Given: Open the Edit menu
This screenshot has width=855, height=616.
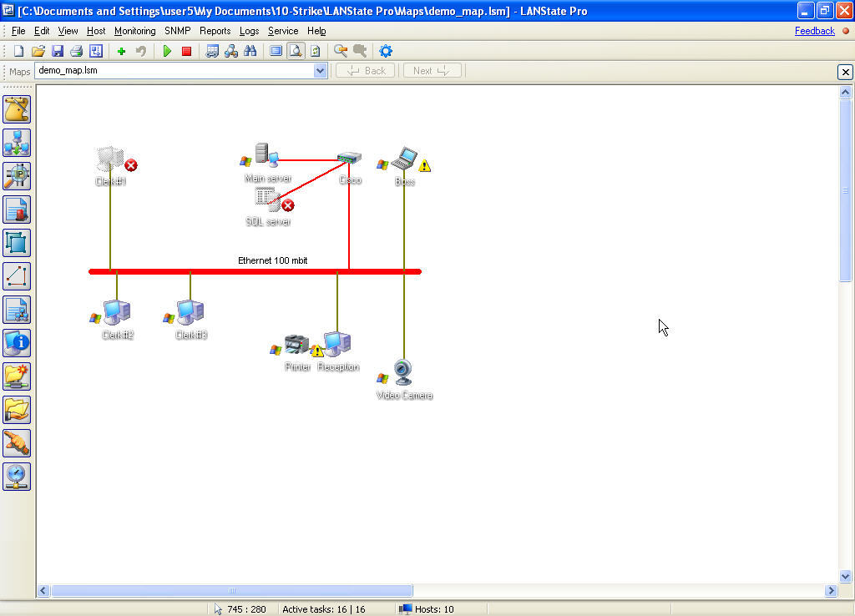Looking at the screenshot, I should [x=42, y=31].
